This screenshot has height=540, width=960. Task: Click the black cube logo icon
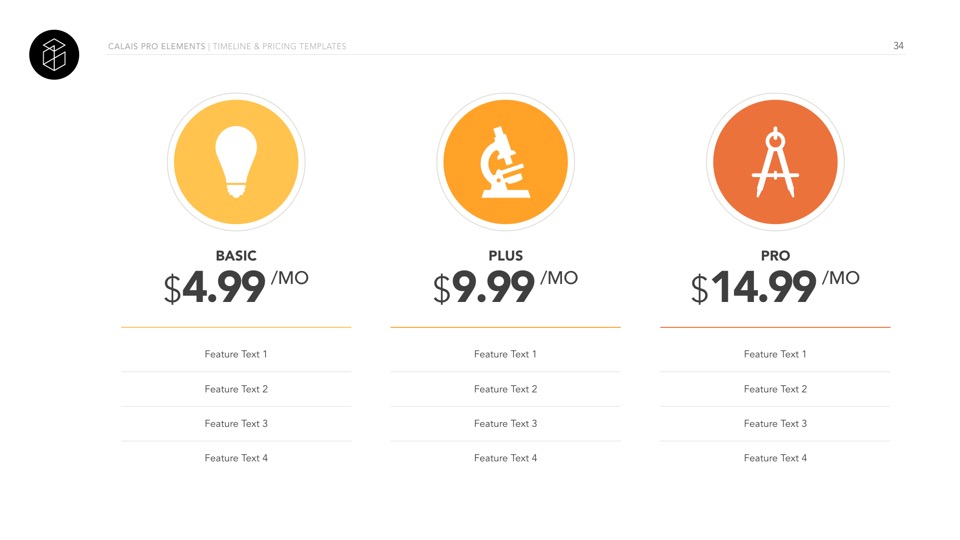54,54
